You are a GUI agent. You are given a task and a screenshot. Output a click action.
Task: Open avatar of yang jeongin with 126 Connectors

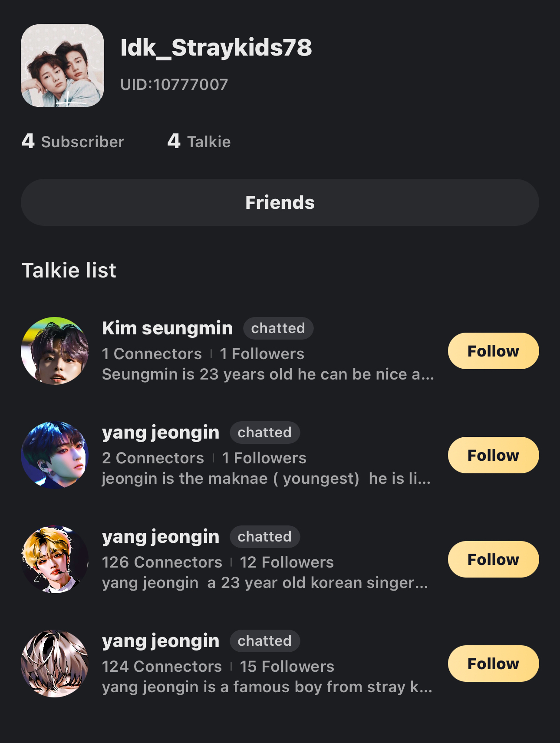(x=55, y=559)
